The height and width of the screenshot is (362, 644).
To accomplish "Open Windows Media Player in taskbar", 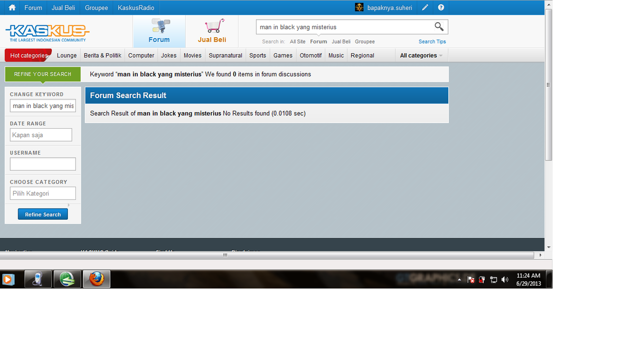I will [x=8, y=279].
